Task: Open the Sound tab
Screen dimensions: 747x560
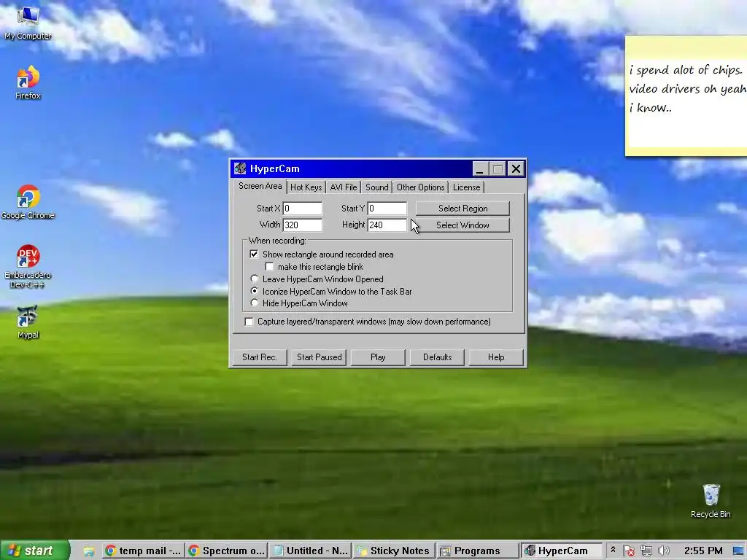Action: 377,187
